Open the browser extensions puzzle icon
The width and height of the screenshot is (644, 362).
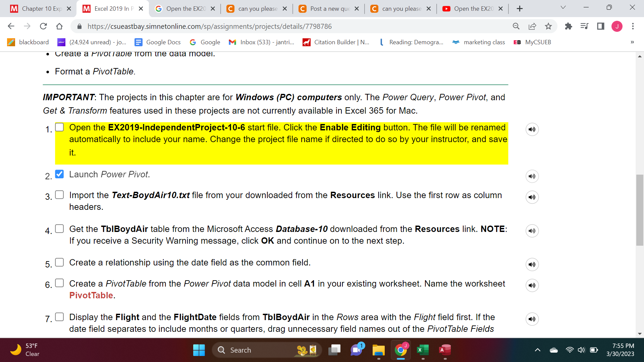[568, 26]
